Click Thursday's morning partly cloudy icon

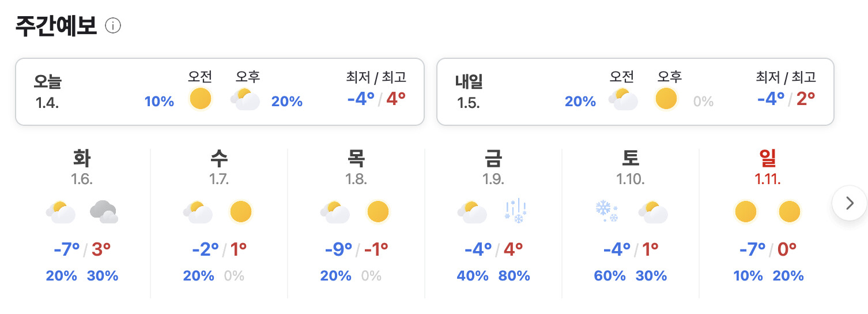tap(335, 212)
